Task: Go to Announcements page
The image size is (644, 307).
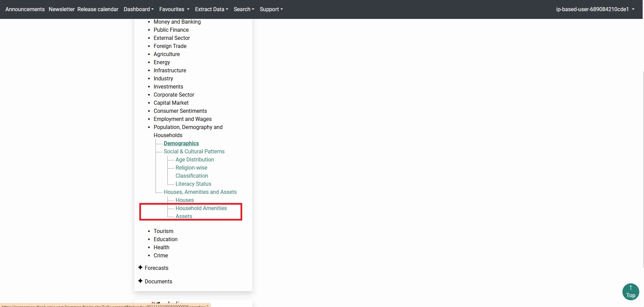Action: 25,9
